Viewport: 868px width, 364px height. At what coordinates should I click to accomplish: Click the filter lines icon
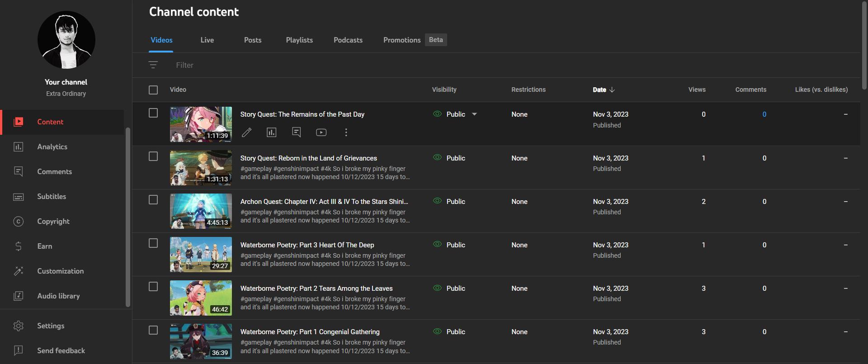pos(153,65)
